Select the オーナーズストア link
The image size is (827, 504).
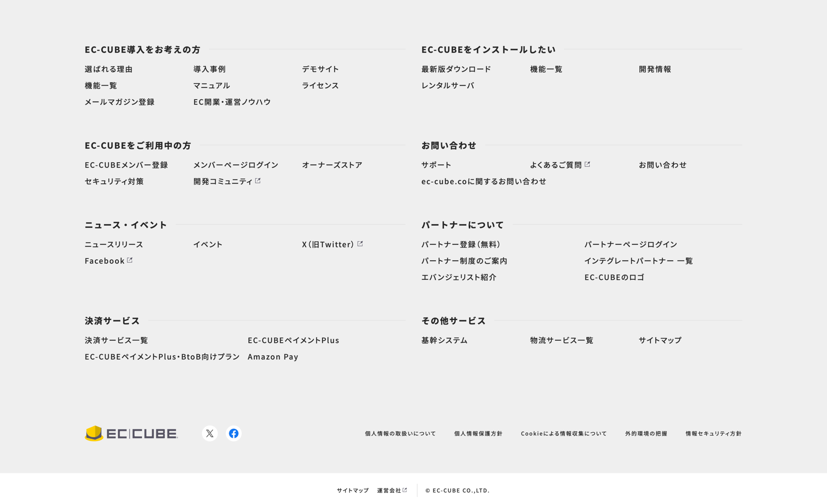(332, 165)
